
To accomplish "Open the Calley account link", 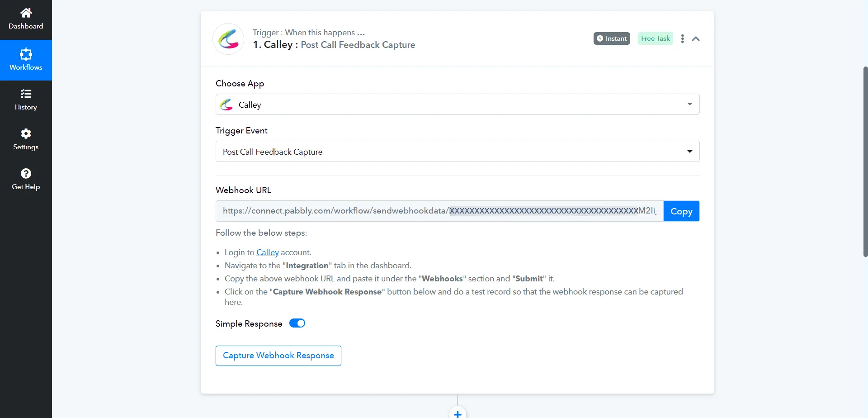I will tap(267, 252).
